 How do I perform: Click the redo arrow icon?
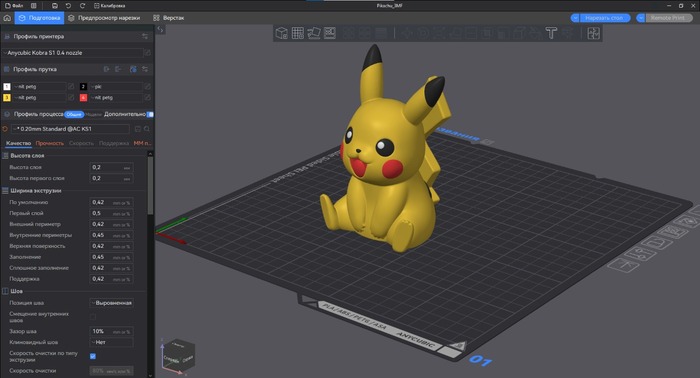(82, 6)
